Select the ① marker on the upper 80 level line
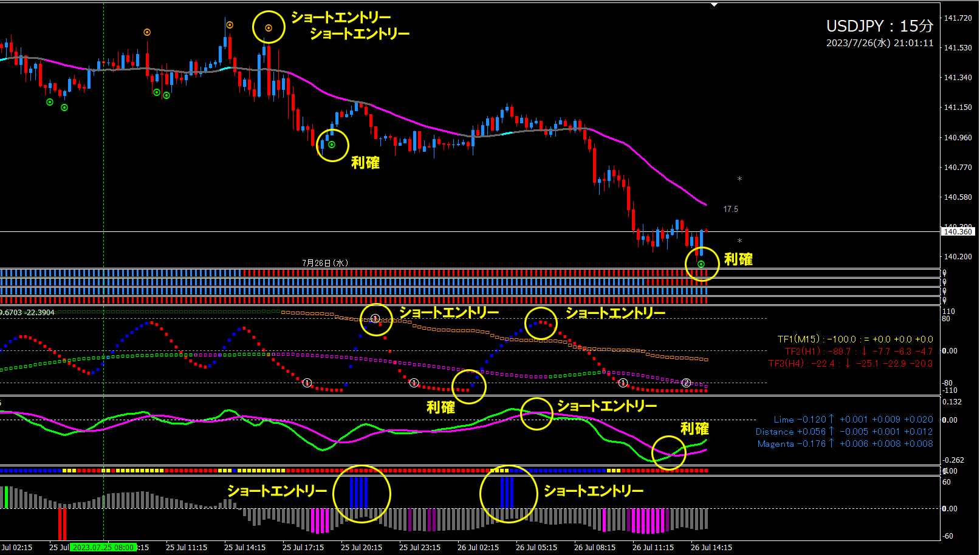The height and width of the screenshot is (555, 980). tap(375, 319)
